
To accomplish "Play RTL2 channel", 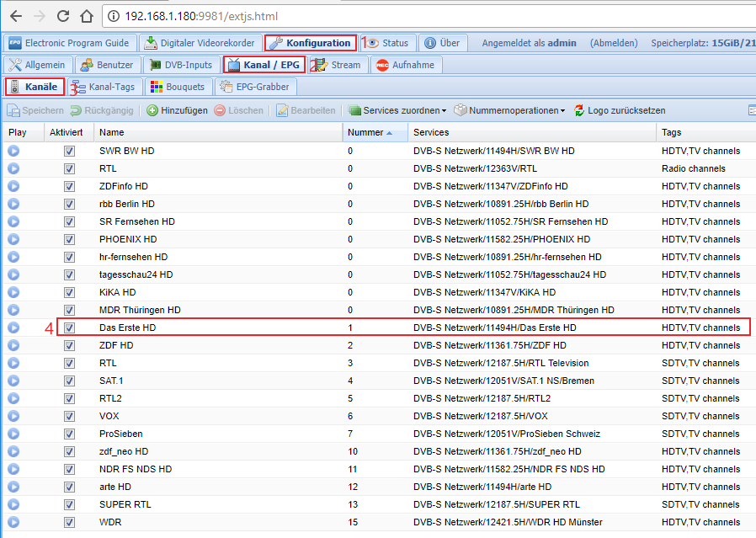I will (13, 398).
